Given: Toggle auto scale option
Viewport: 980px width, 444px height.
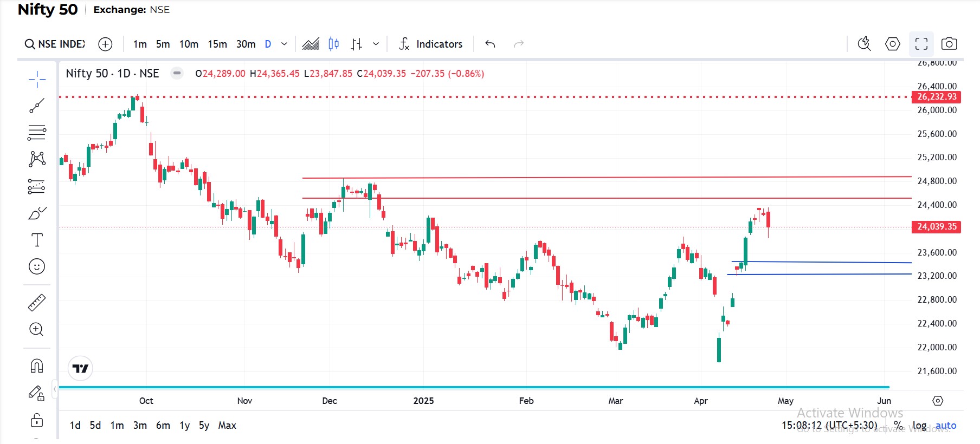Looking at the screenshot, I should point(946,426).
